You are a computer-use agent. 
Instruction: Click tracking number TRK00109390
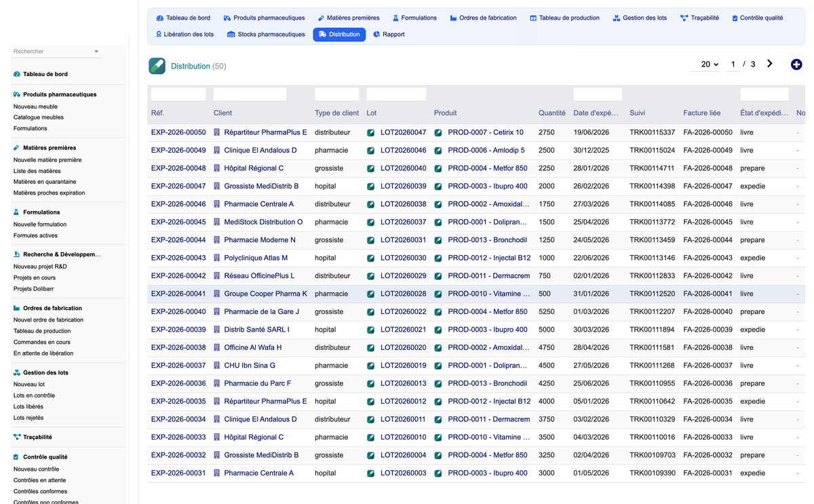(x=652, y=473)
